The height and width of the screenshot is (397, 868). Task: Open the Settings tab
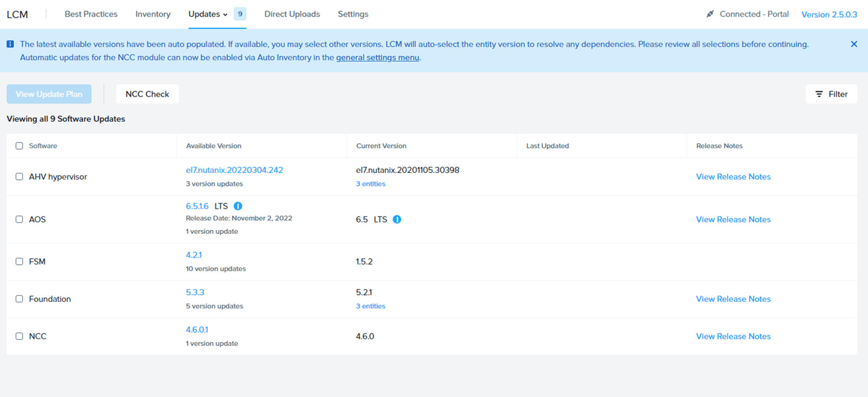coord(353,14)
